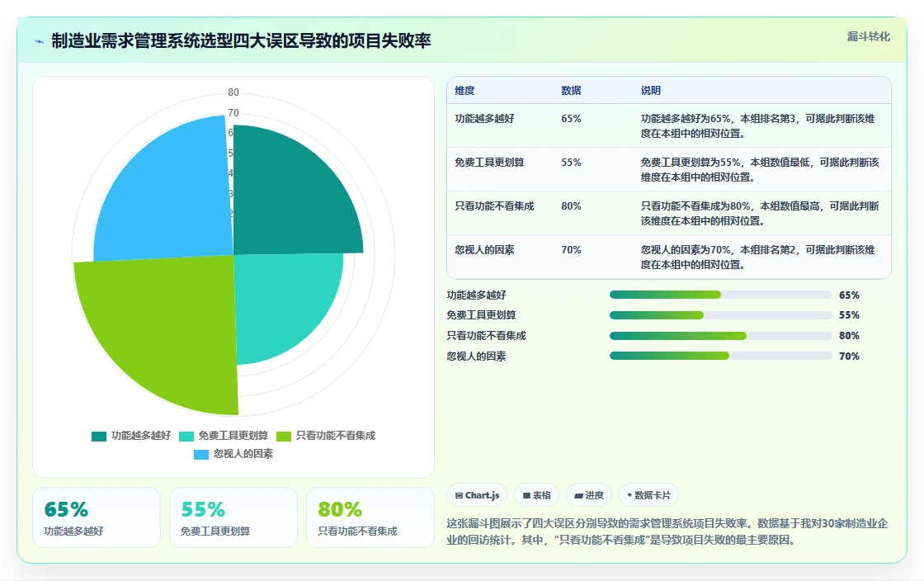Screen dimensions: 924x581
Task: Click the 55% value beside the progress bar
Action: tap(849, 315)
